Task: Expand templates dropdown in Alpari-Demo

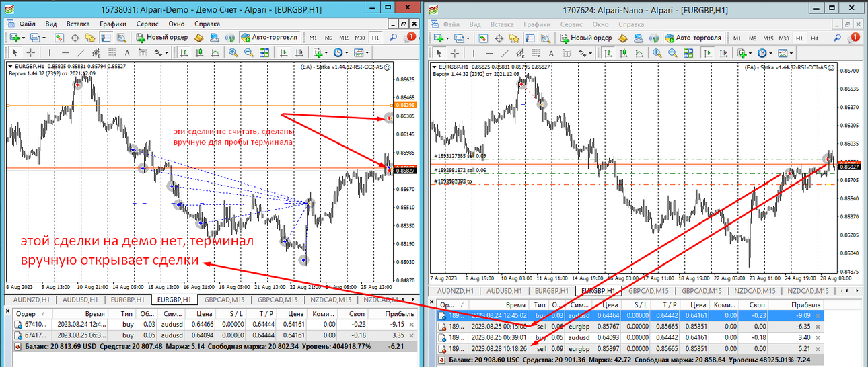Action: click(x=367, y=53)
